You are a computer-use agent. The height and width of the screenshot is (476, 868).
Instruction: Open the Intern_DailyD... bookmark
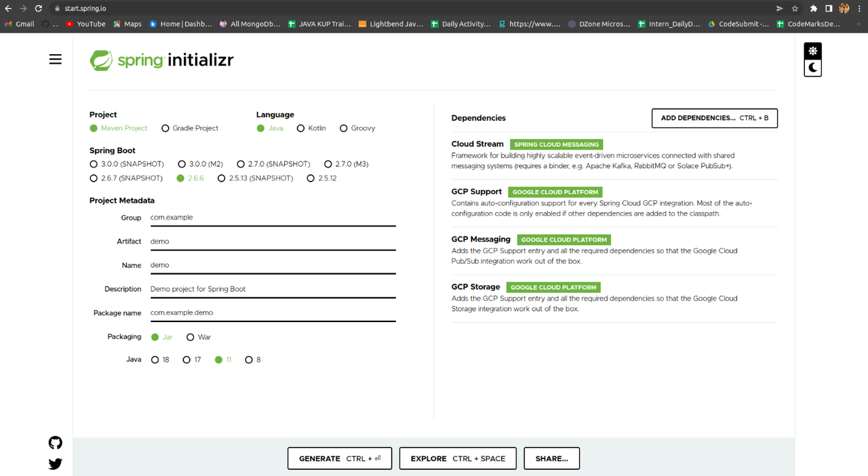click(x=669, y=24)
